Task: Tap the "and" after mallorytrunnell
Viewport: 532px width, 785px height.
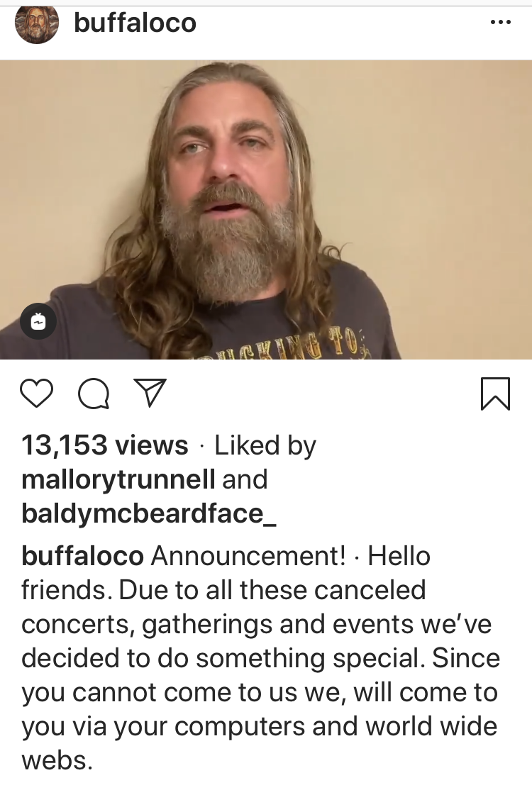Action: pyautogui.click(x=245, y=479)
